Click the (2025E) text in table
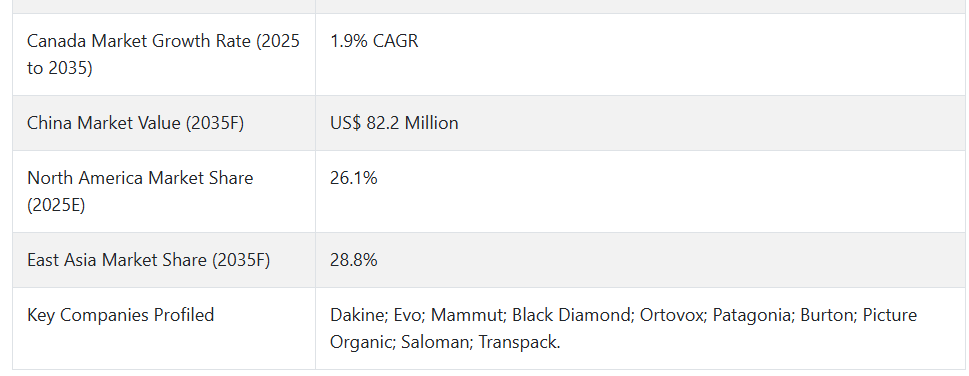 pyautogui.click(x=56, y=205)
